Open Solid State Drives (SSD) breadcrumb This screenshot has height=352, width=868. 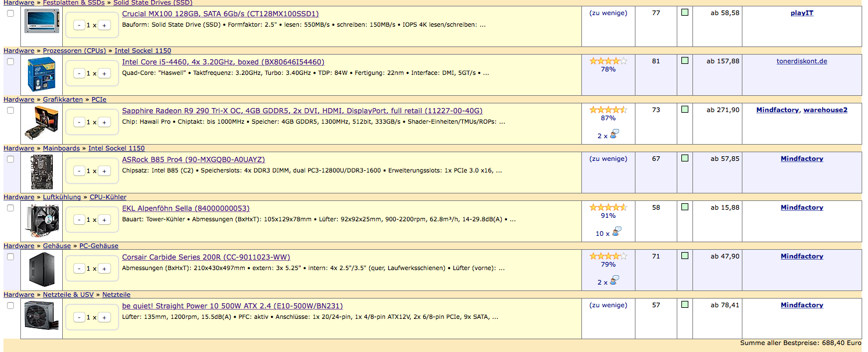click(x=153, y=3)
